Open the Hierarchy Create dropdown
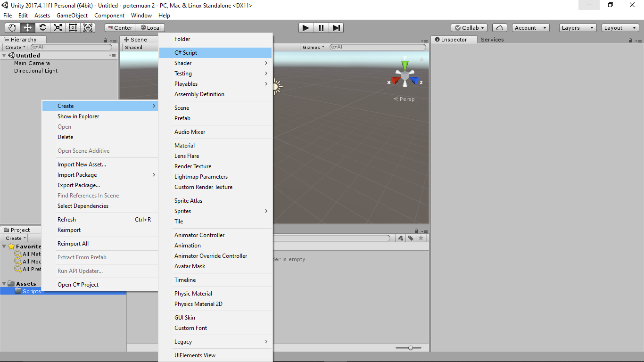This screenshot has height=362, width=644. coord(16,47)
